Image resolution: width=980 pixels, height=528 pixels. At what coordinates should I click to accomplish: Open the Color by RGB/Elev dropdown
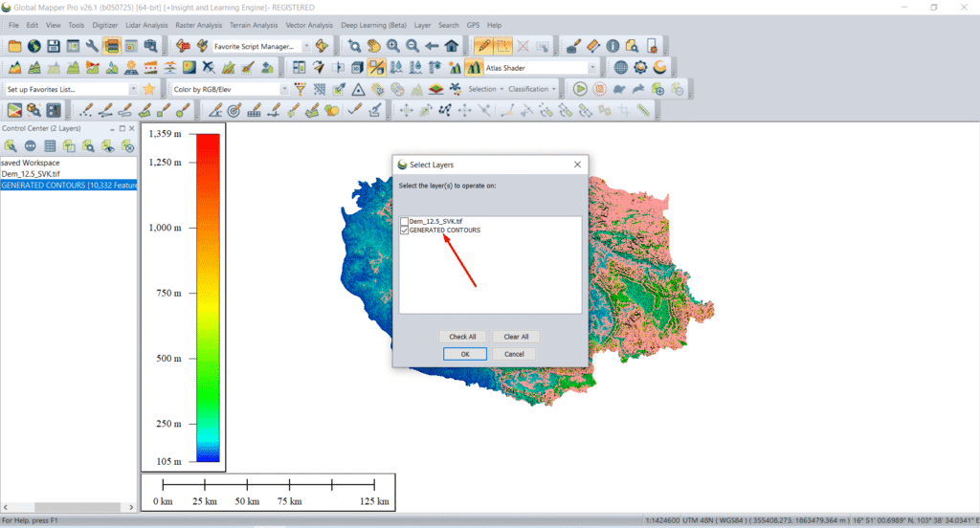[x=284, y=89]
